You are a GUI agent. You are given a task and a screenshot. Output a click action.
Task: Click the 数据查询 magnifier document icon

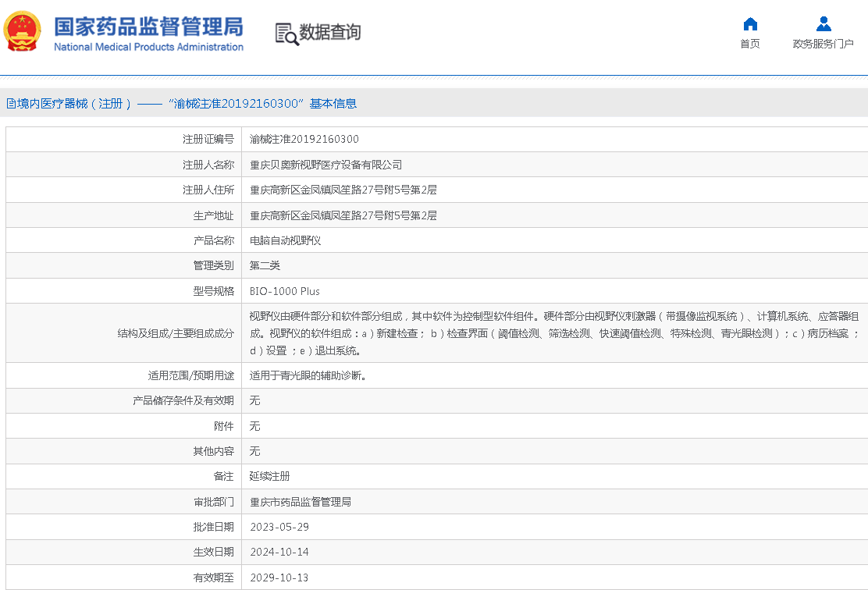(286, 34)
